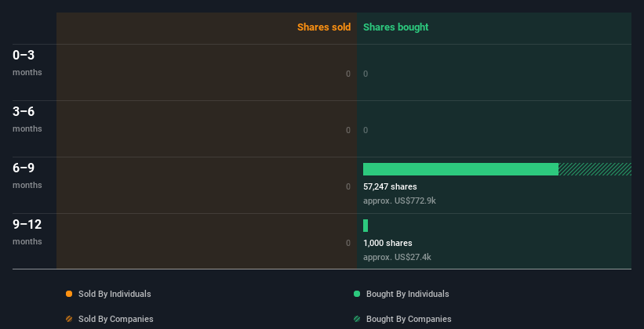Screen dimensions: 644x329
Task: Click the green Bought By Individuals legend dot
Action: pos(357,294)
